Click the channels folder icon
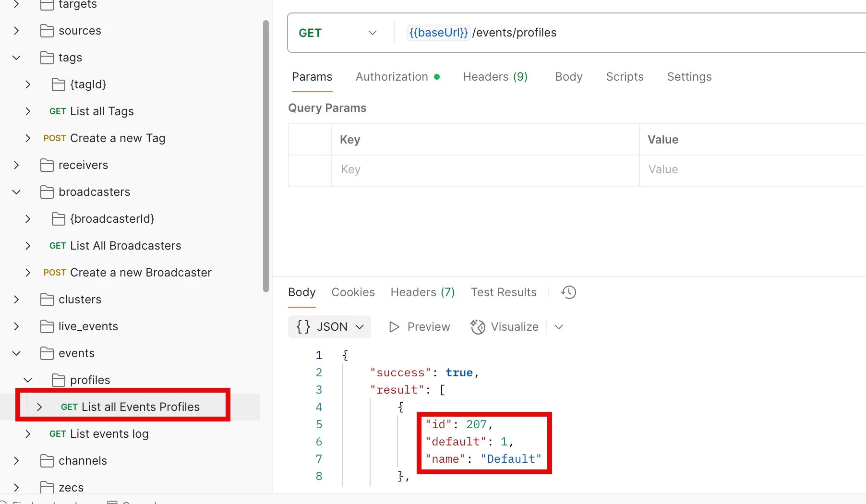The image size is (866, 504). [x=47, y=461]
